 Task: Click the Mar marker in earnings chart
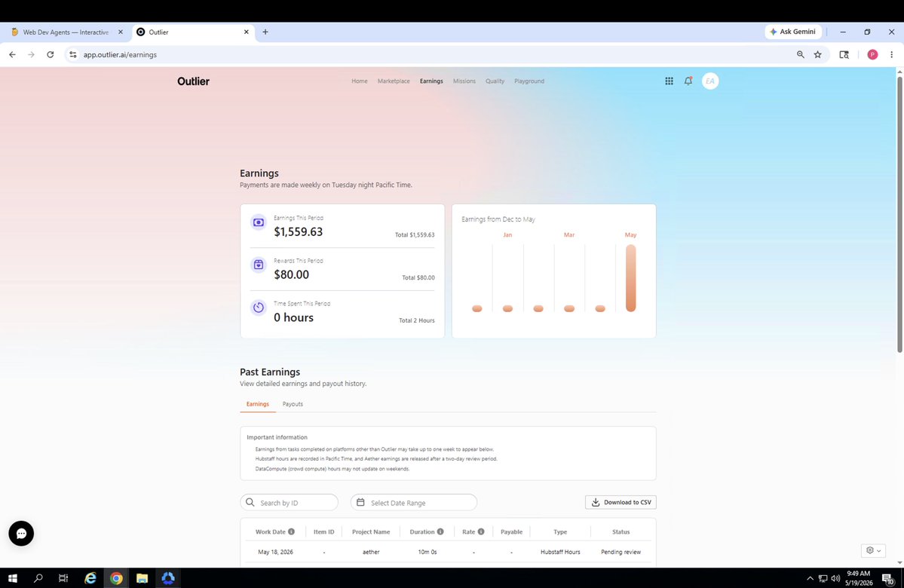click(x=569, y=308)
